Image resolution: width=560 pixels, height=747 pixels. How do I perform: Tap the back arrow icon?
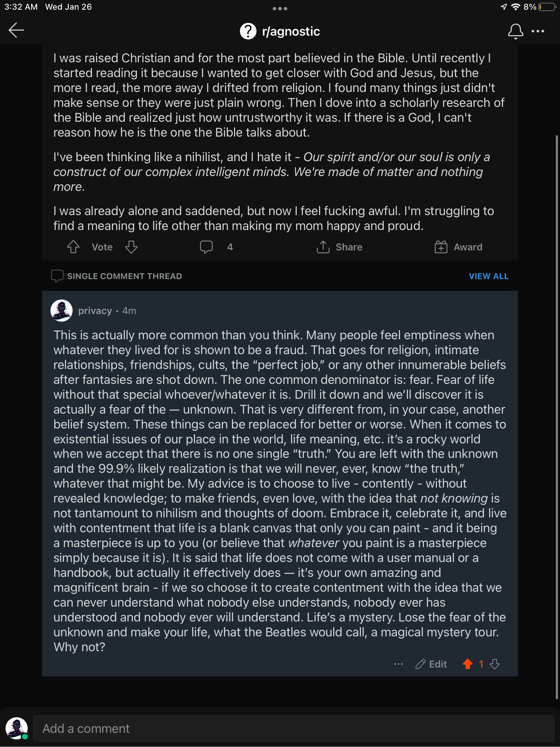pos(16,30)
